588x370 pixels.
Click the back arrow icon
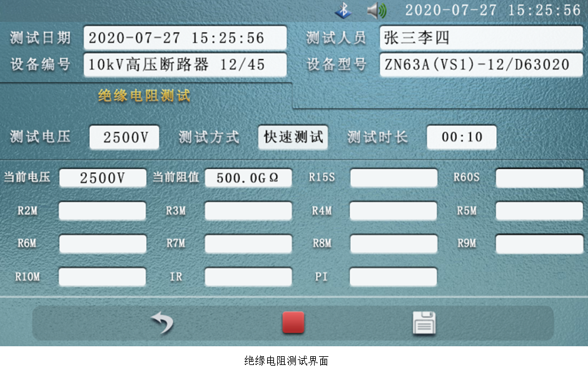click(x=163, y=322)
